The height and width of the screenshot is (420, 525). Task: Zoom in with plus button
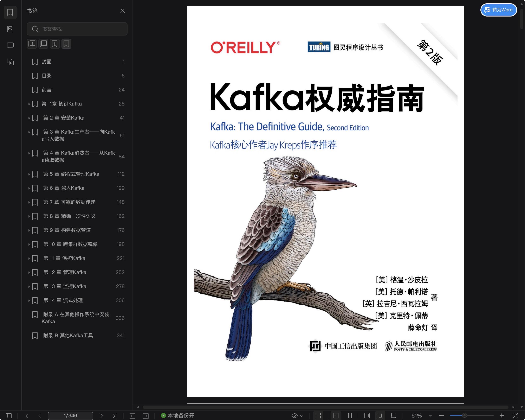click(502, 416)
